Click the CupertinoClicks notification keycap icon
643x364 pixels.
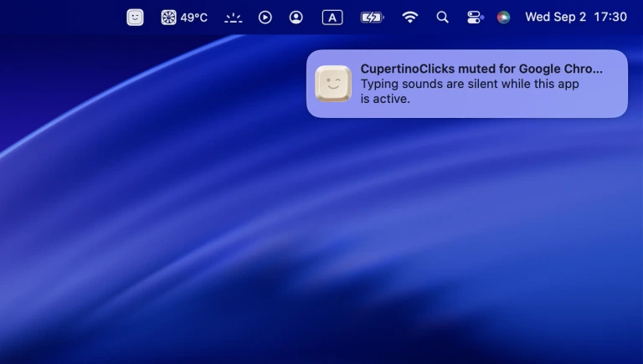[x=333, y=84]
